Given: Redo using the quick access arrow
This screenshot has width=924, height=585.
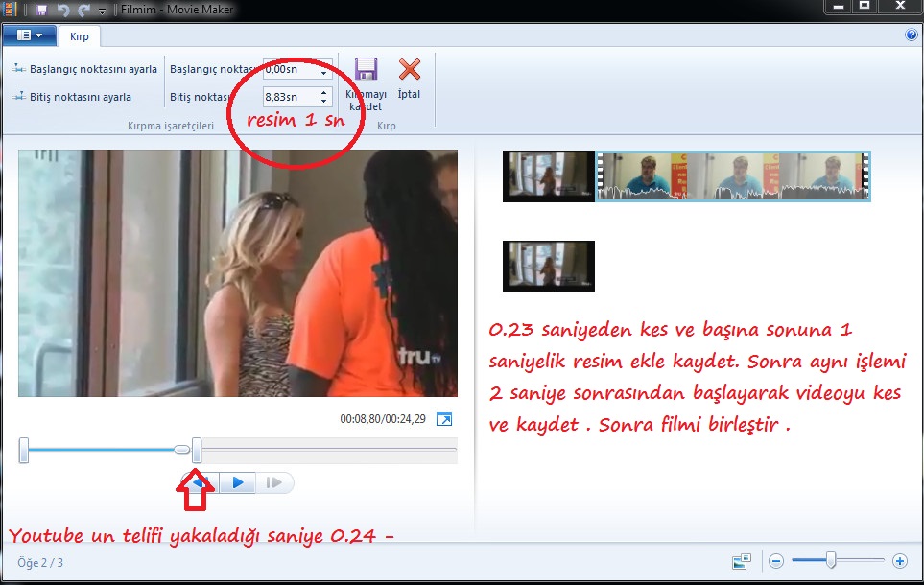Looking at the screenshot, I should [83, 9].
